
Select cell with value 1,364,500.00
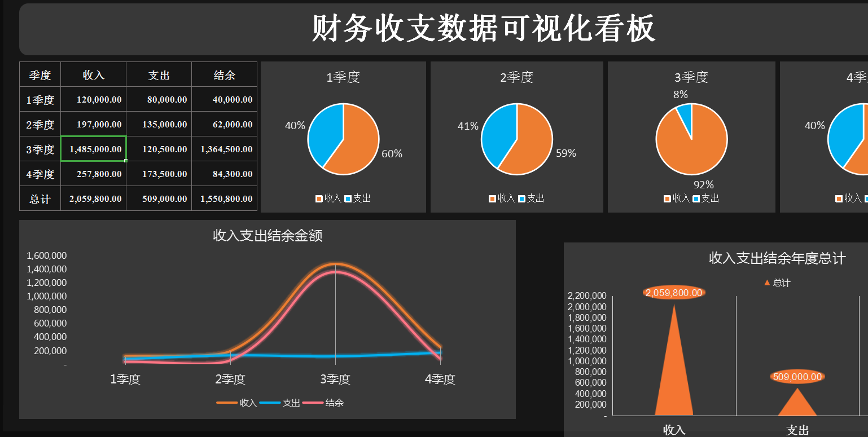(x=224, y=149)
